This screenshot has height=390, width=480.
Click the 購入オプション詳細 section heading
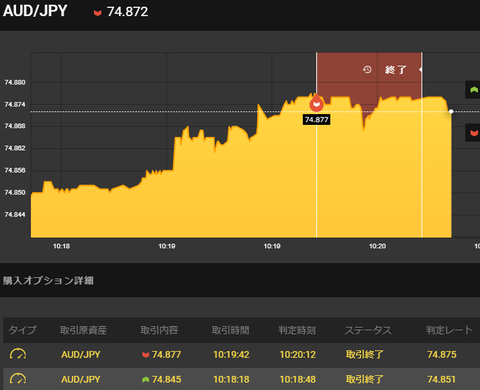click(48, 280)
